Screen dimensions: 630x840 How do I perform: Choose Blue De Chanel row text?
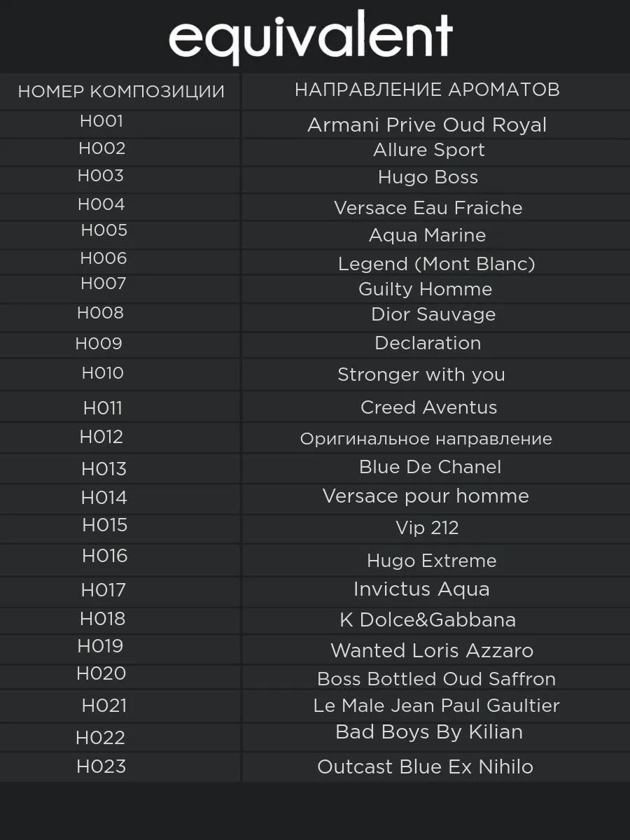coord(430,467)
